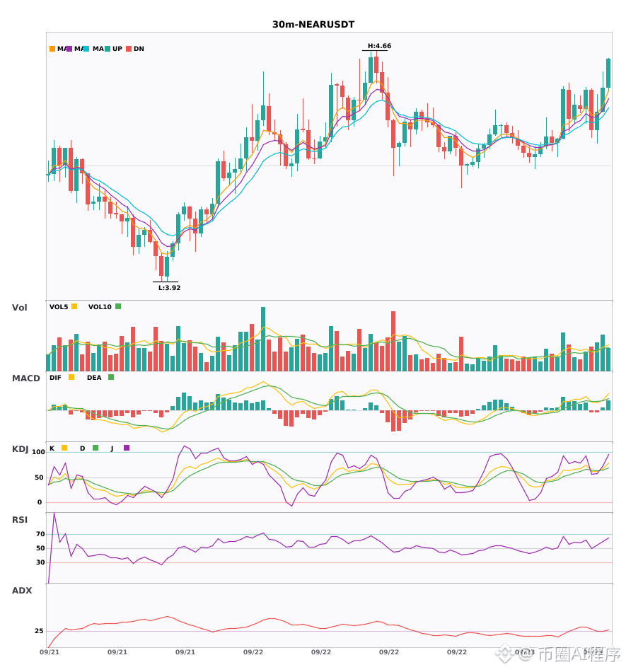
Task: Click the Vol panel label
Action: coord(19,308)
